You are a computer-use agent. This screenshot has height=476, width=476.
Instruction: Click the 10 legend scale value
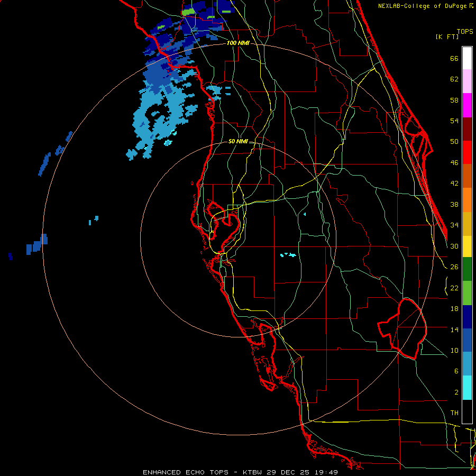[454, 351]
